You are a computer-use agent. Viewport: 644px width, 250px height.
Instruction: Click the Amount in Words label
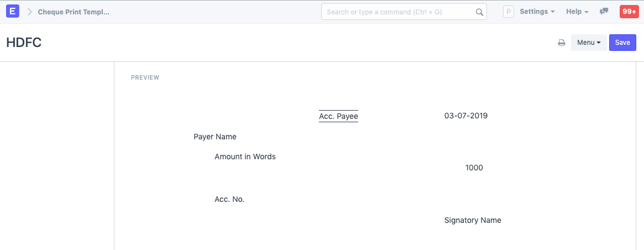(245, 157)
